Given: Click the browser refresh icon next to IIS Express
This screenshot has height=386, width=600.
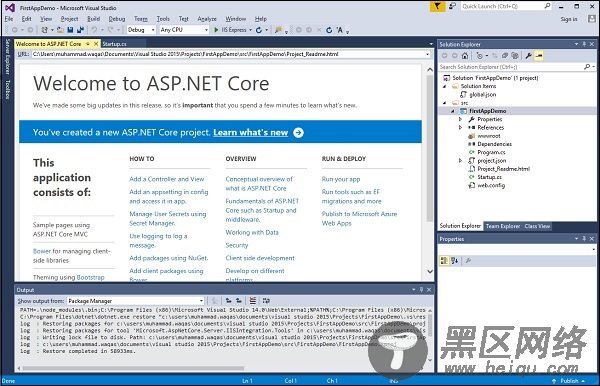Looking at the screenshot, I should 259,30.
